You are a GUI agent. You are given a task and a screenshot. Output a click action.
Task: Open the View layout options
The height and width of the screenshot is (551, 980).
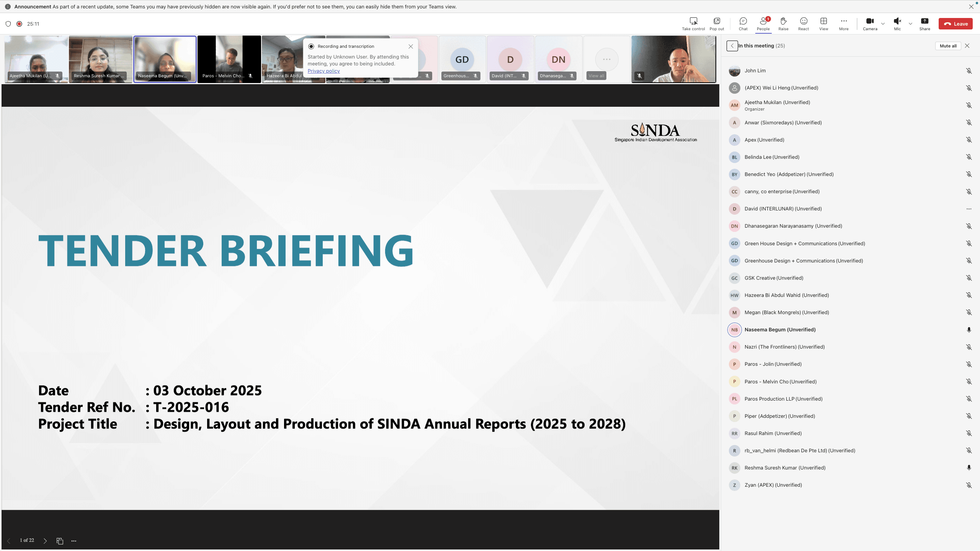coord(823,23)
